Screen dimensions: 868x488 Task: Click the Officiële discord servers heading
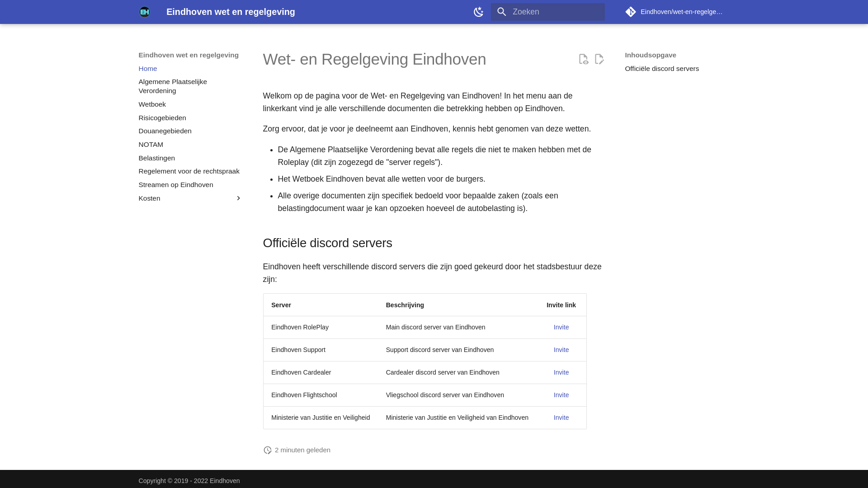[x=327, y=243]
